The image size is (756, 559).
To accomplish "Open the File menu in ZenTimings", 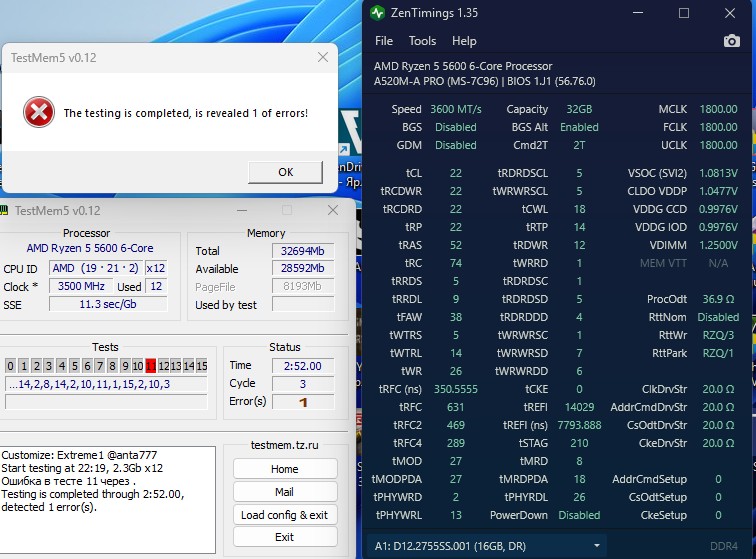I will [384, 41].
